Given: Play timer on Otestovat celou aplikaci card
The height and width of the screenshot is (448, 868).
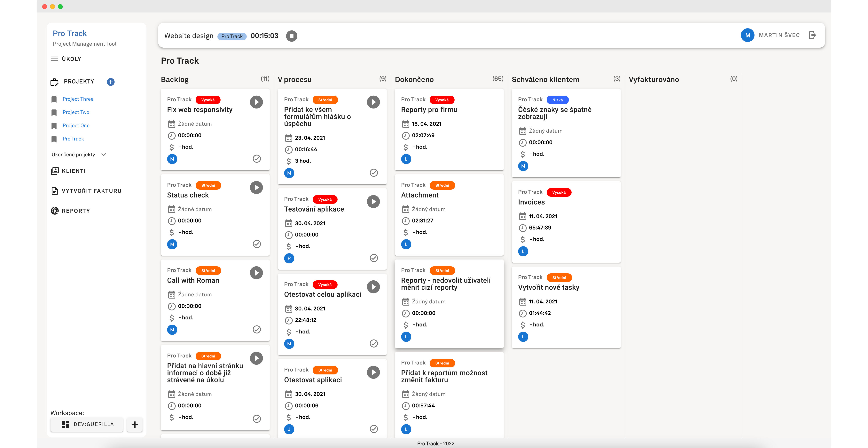Looking at the screenshot, I should 373,287.
